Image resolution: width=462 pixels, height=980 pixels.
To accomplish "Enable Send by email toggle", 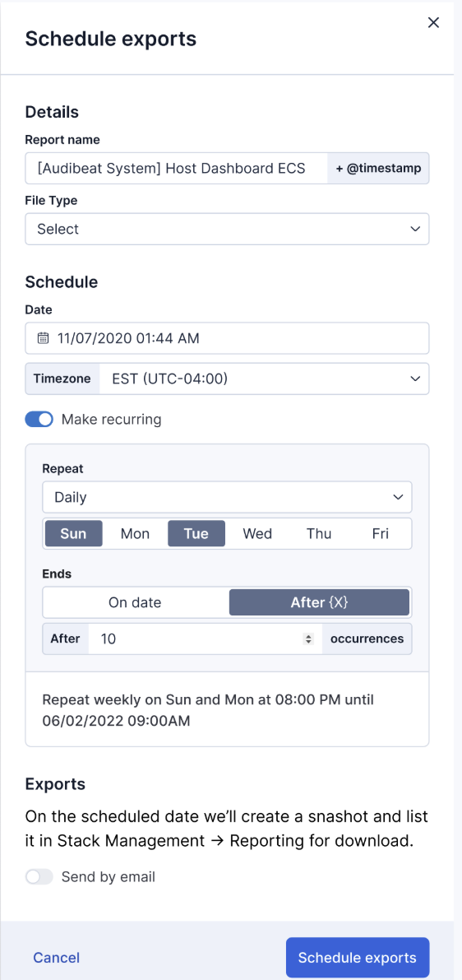I will coord(39,877).
